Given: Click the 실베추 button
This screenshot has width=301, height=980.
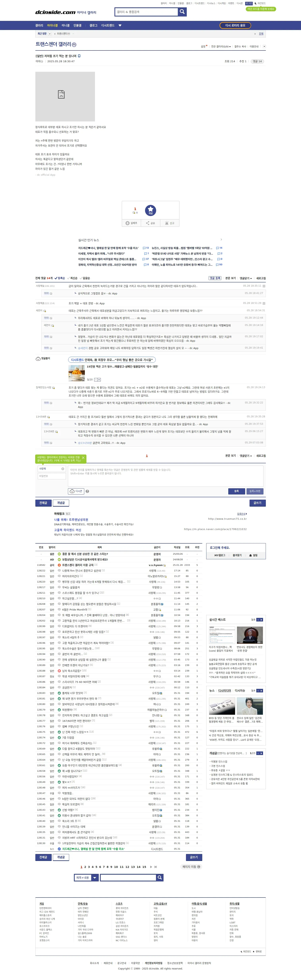Looking at the screenshot, I should (131, 223).
